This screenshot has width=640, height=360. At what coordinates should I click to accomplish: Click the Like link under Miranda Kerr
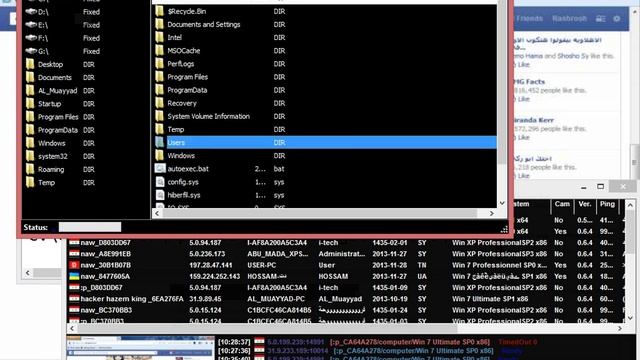click(x=524, y=138)
